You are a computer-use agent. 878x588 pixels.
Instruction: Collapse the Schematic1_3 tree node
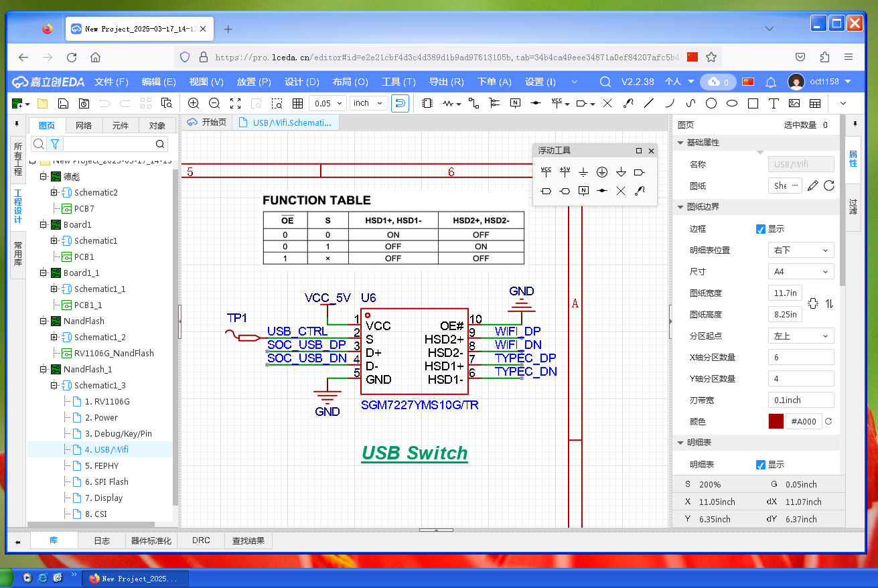[54, 386]
